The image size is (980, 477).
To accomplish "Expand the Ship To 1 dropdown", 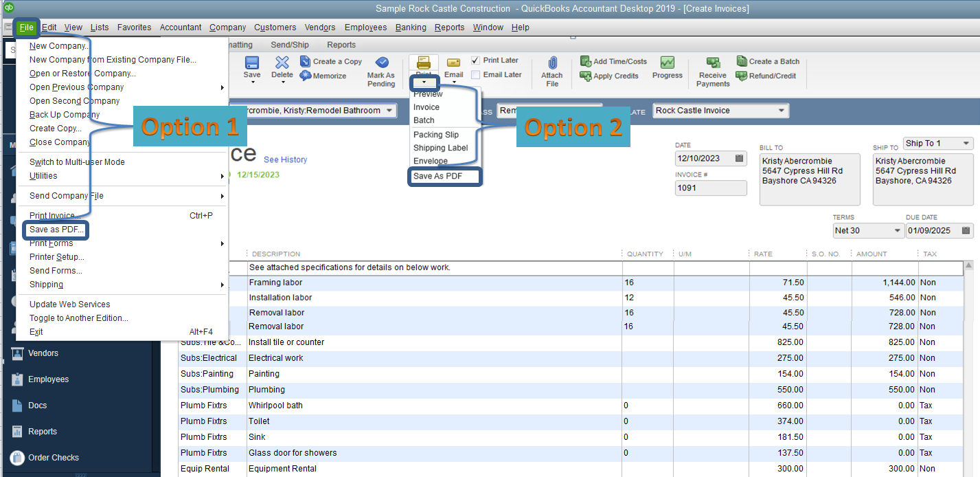I will 966,144.
